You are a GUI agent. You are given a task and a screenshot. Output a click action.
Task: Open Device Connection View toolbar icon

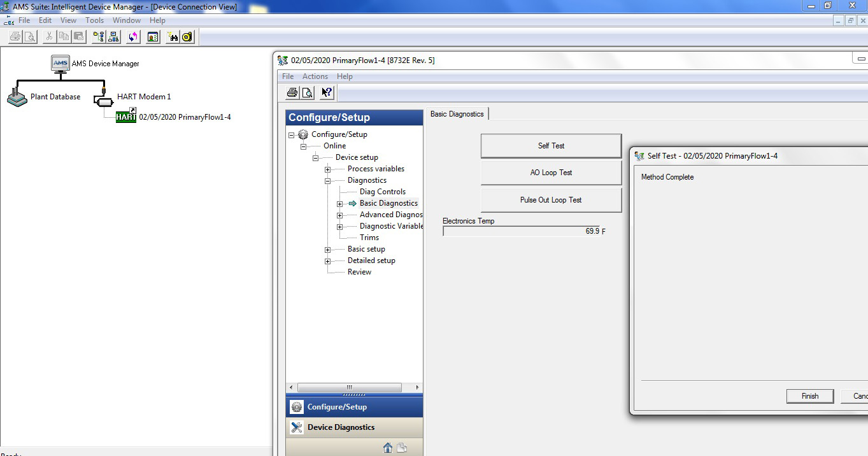click(x=113, y=37)
